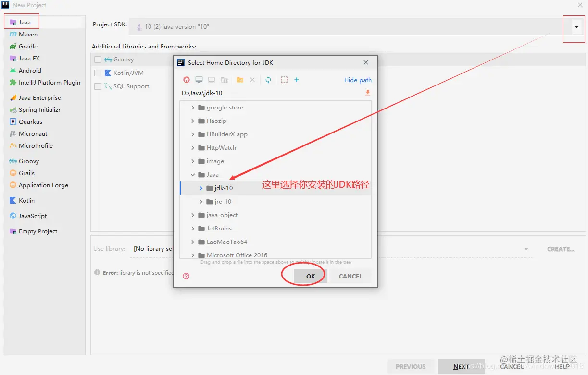This screenshot has width=588, height=375.
Task: Open the Use library dropdown arrow
Action: [526, 249]
